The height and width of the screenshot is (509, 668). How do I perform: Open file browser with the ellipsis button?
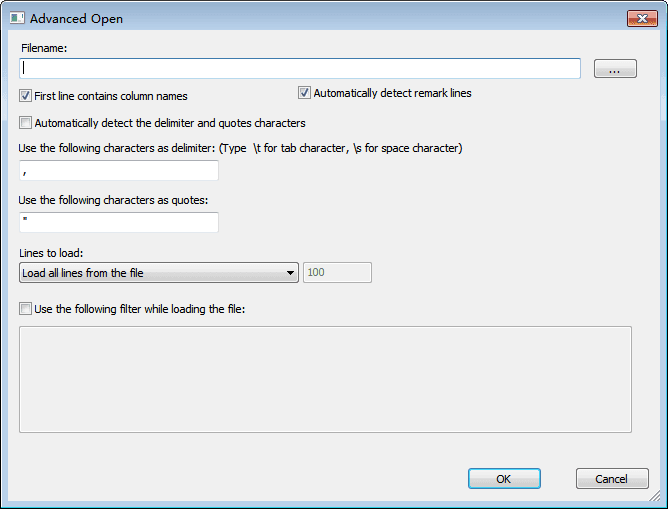coord(615,69)
